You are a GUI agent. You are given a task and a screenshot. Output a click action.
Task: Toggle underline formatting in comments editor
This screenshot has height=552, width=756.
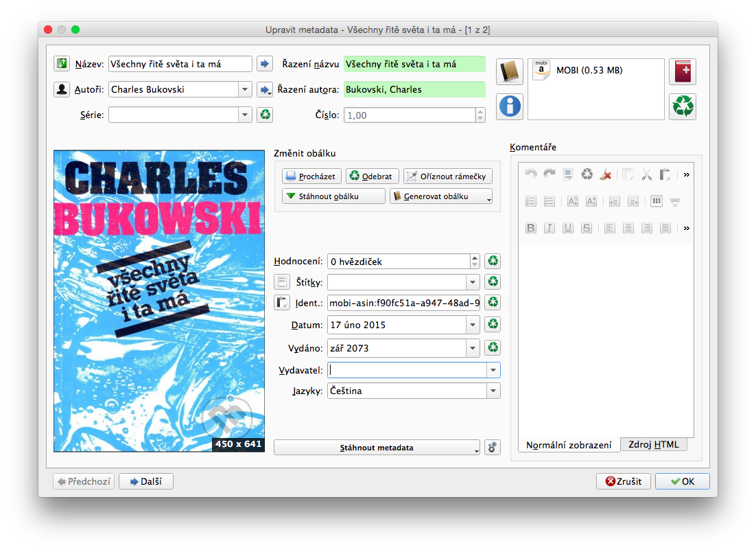click(567, 228)
